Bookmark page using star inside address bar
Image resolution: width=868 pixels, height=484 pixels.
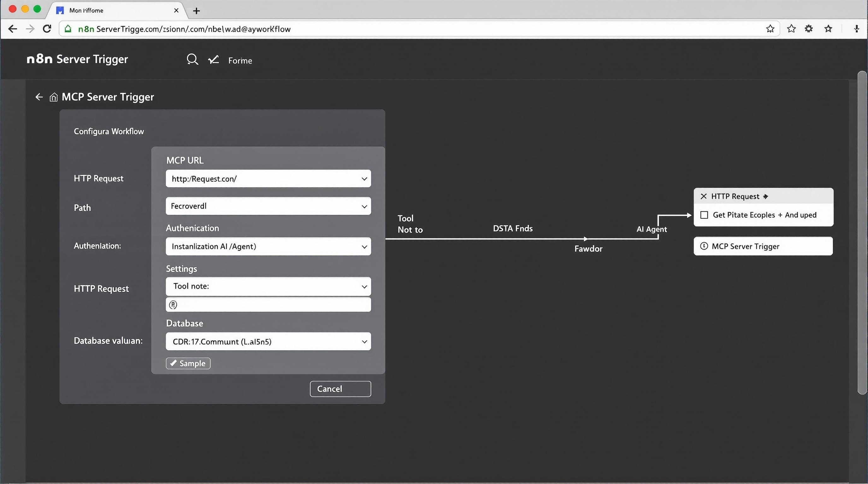click(770, 29)
